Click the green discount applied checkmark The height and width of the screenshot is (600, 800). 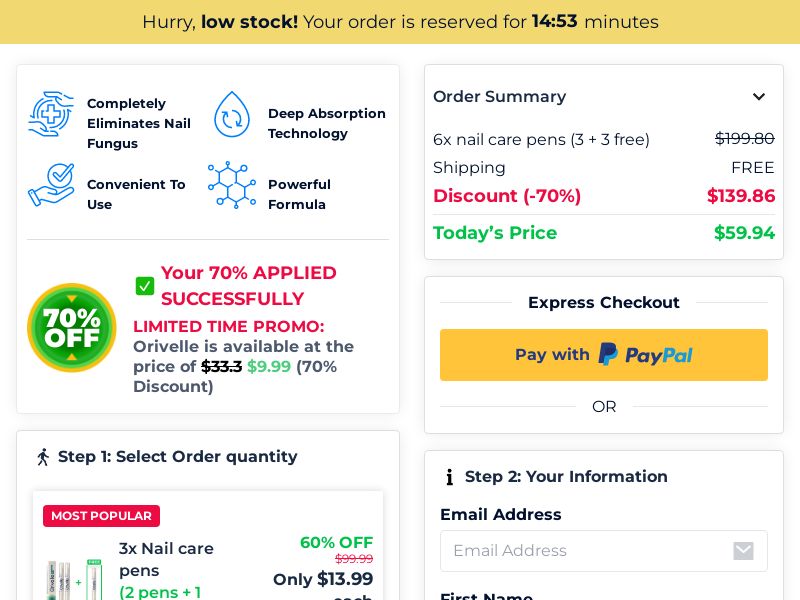[x=145, y=286]
